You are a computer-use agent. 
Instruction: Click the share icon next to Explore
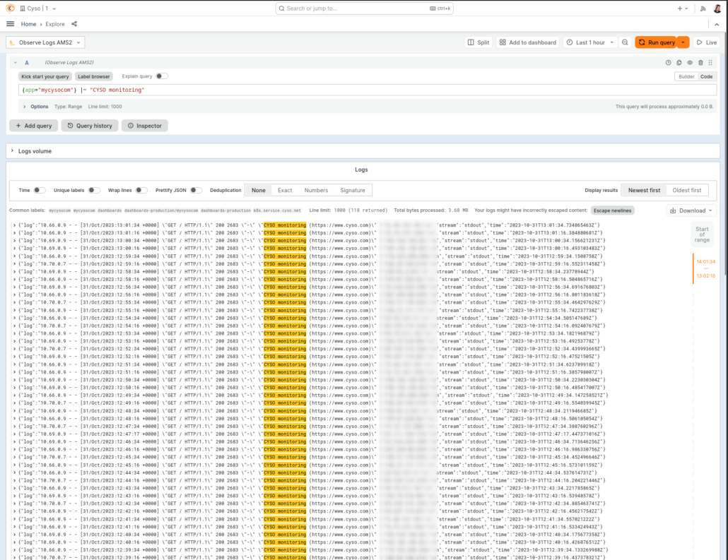75,24
